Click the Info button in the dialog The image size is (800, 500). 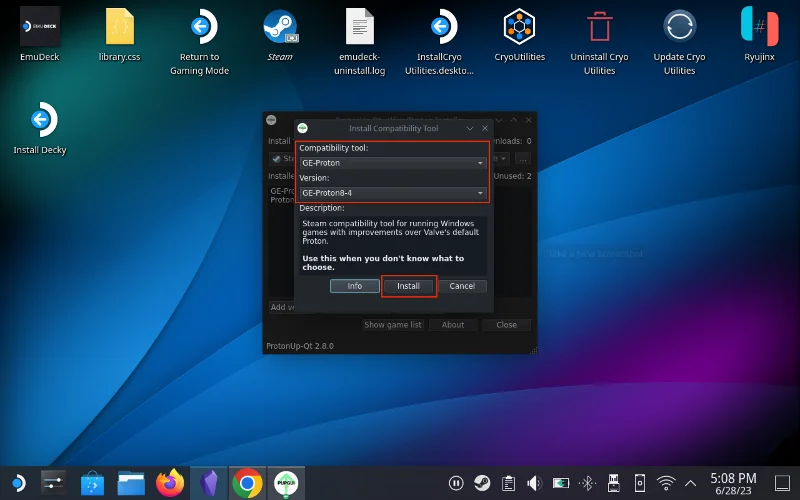pyautogui.click(x=355, y=286)
